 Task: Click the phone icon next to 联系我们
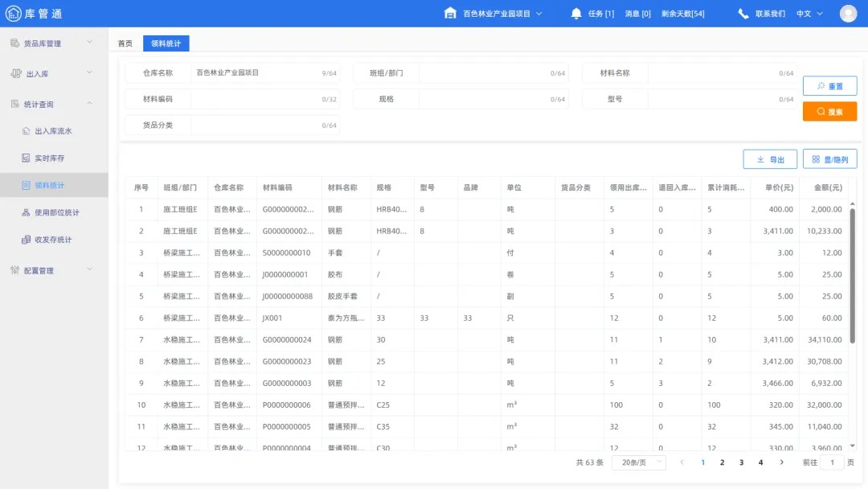click(x=742, y=13)
